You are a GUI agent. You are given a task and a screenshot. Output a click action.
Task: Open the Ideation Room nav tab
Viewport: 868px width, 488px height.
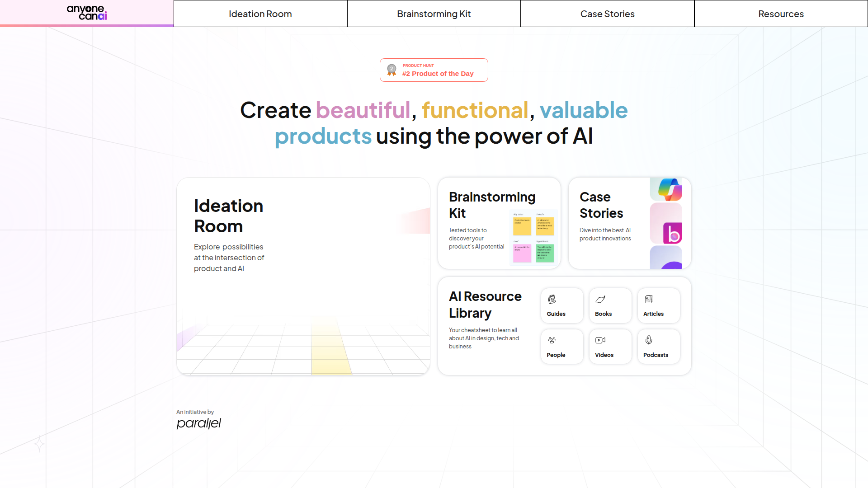[260, 14]
